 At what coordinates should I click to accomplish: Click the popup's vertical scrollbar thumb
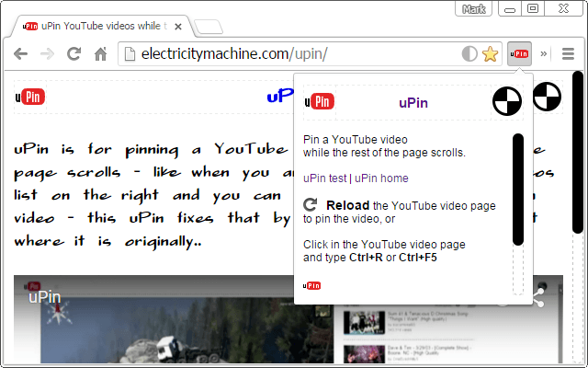[518, 190]
